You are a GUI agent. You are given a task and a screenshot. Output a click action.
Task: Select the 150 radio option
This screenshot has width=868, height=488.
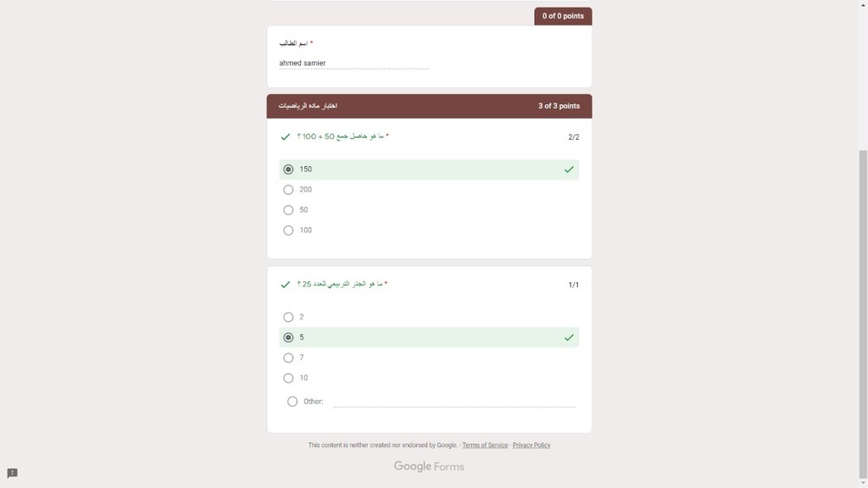(288, 169)
